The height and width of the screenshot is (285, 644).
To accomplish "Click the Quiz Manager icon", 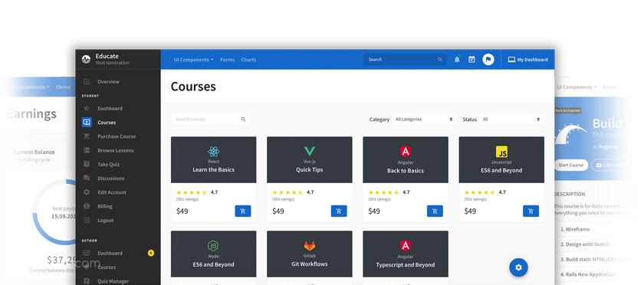I will [x=87, y=281].
